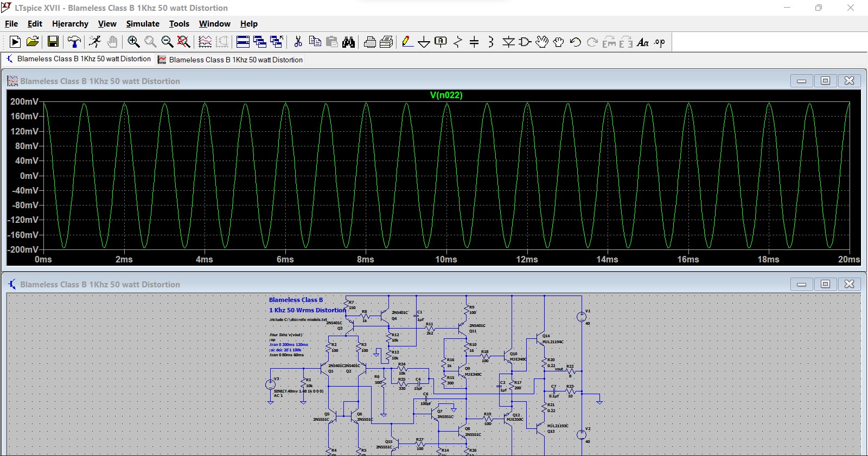Screen dimensions: 868x456
Task: Select the Drag closed-hand tool
Action: click(x=559, y=42)
